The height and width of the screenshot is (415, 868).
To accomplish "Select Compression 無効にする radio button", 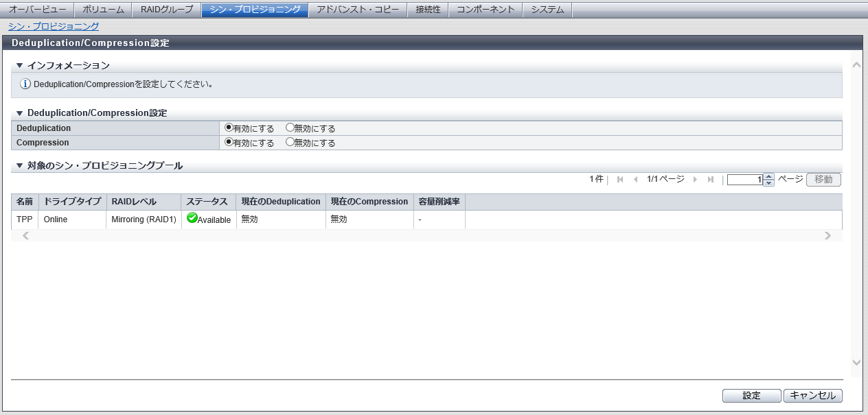I will (x=289, y=143).
